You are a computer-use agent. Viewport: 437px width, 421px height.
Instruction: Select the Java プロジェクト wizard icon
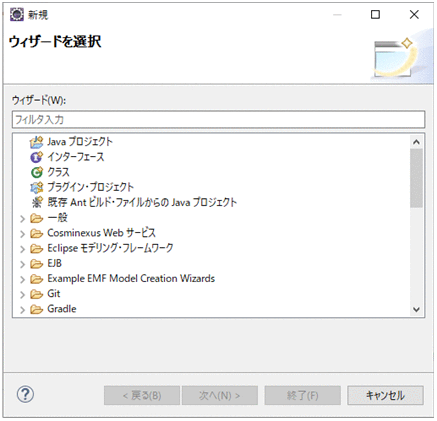pyautogui.click(x=36, y=142)
